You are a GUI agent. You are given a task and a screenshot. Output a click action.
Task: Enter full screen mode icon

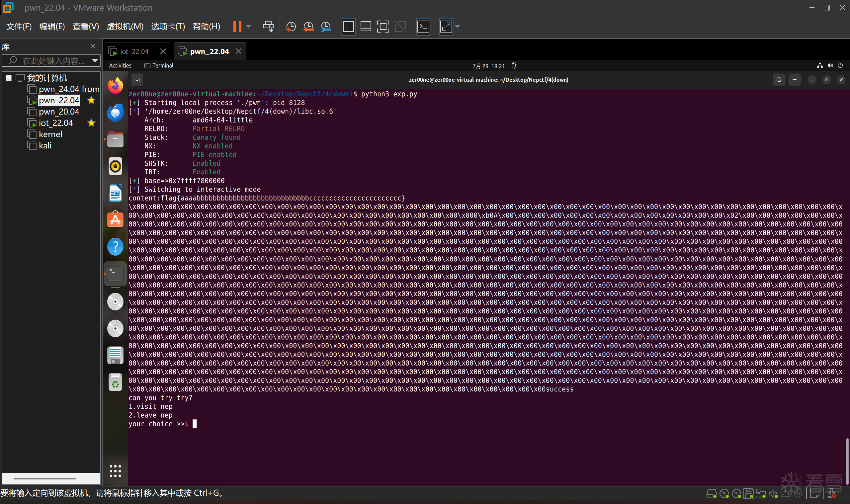tap(383, 27)
